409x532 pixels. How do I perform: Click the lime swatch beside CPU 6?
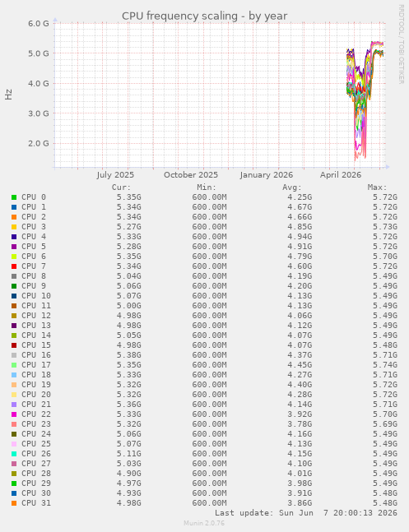click(x=14, y=257)
